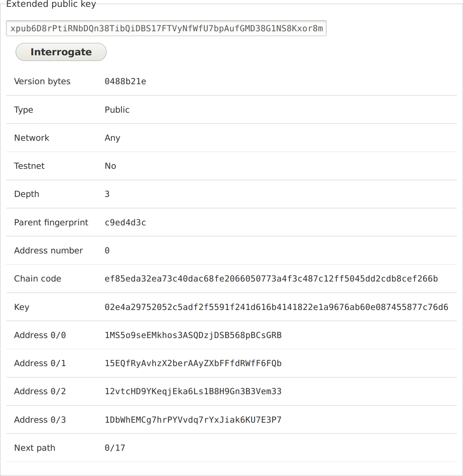Click Address 0/0 value 1MS5o9se...

[x=193, y=335]
